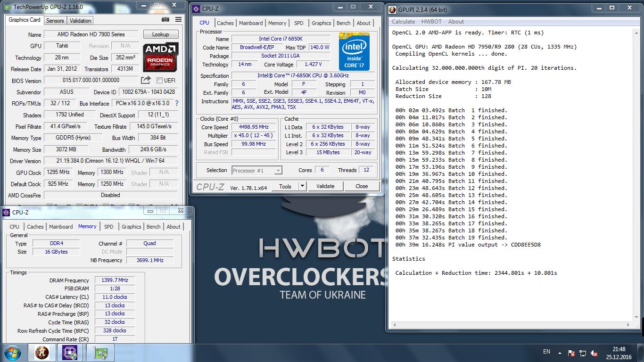This screenshot has height=362, width=644.
Task: Open the HWBOT menu in GPUPI
Action: (x=431, y=22)
